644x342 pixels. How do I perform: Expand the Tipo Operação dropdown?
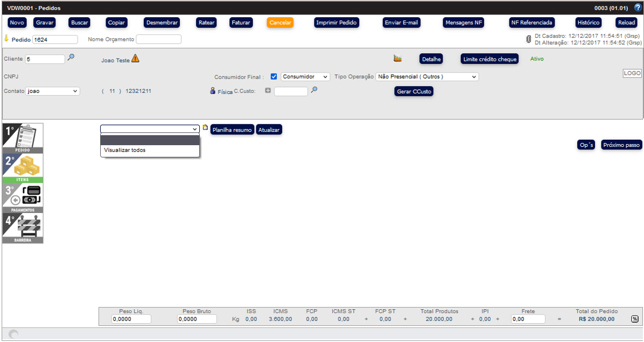[x=426, y=77]
